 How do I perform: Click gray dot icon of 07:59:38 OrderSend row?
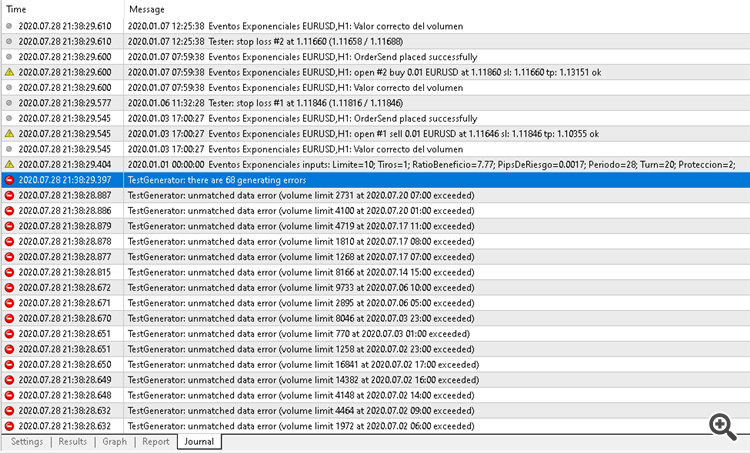coord(9,57)
